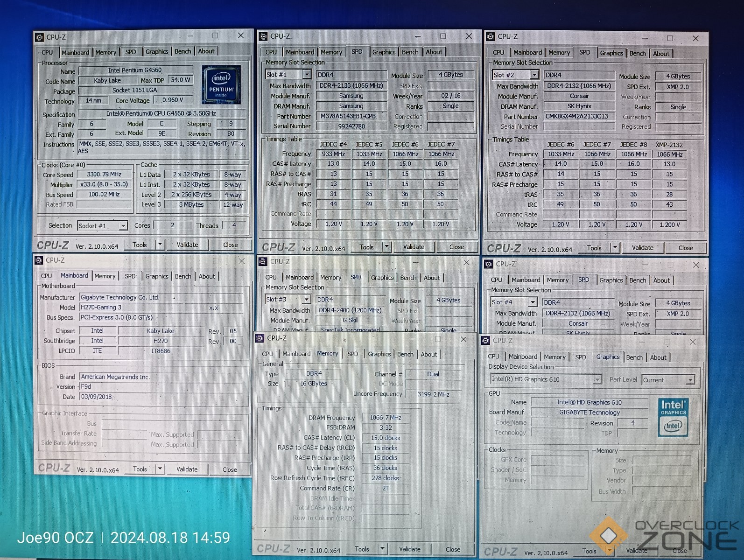Expand Tools arrow in Slot #2 SPD window

(615, 247)
